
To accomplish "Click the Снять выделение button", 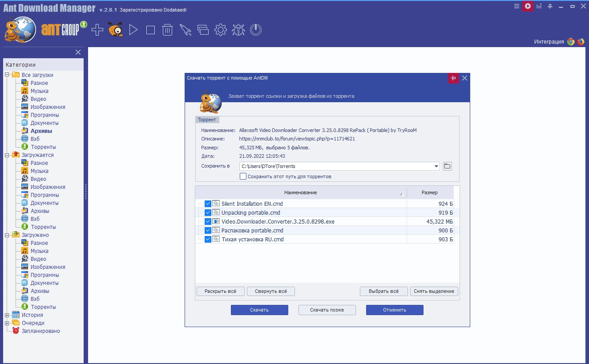I will coord(434,292).
